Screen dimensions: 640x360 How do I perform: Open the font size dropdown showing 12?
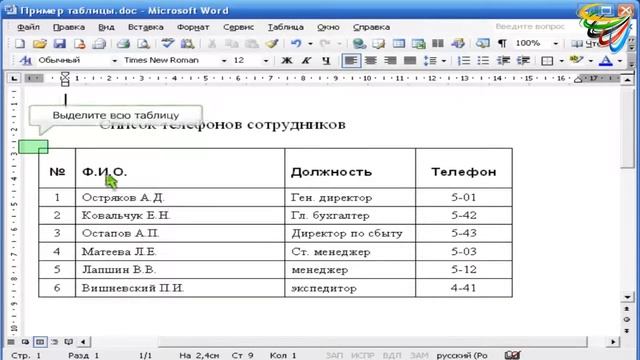point(266,60)
